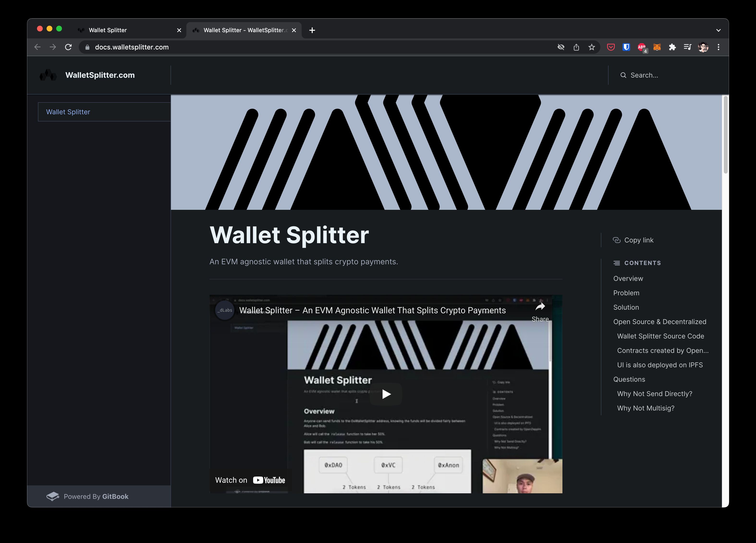This screenshot has height=543, width=756.
Task: Click the Wallet Splitter page heading
Action: click(x=289, y=235)
